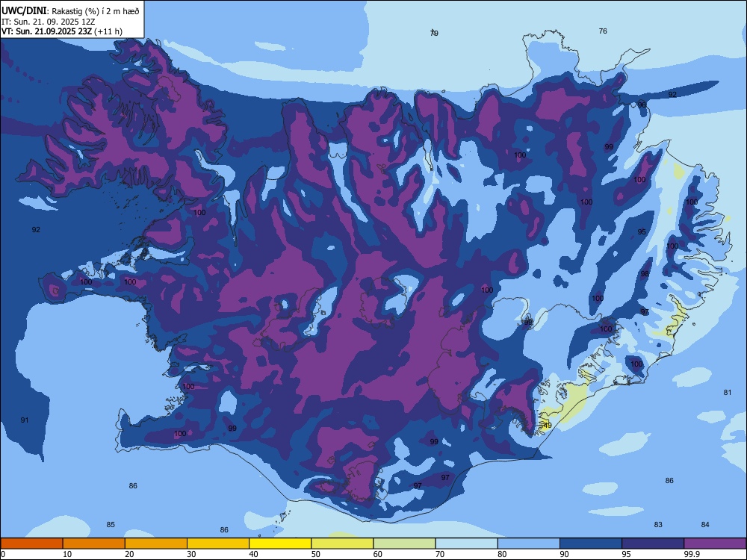Click the '49' value in the yellow area
747x560 pixels.
[548, 426]
